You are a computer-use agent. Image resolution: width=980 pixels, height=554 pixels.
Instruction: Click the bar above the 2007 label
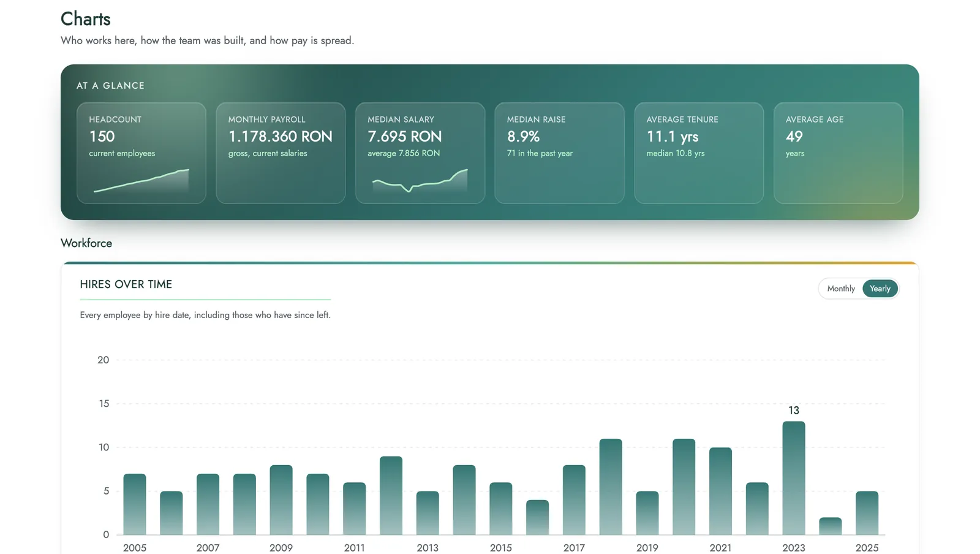[x=208, y=504]
